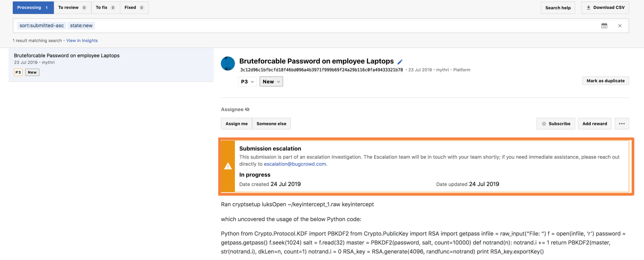This screenshot has width=644, height=260.
Task: Expand the New state dropdown
Action: coord(271,81)
